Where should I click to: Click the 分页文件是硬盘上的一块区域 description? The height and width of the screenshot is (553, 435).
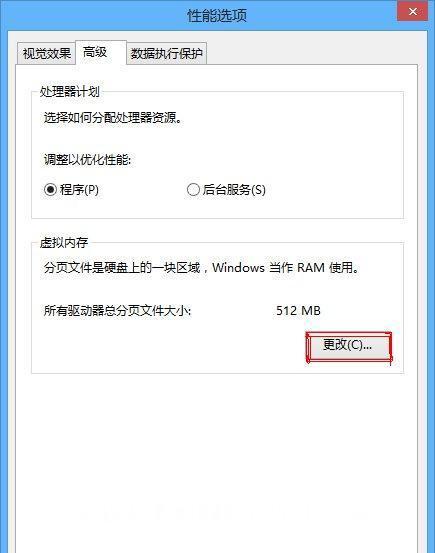tap(122, 268)
